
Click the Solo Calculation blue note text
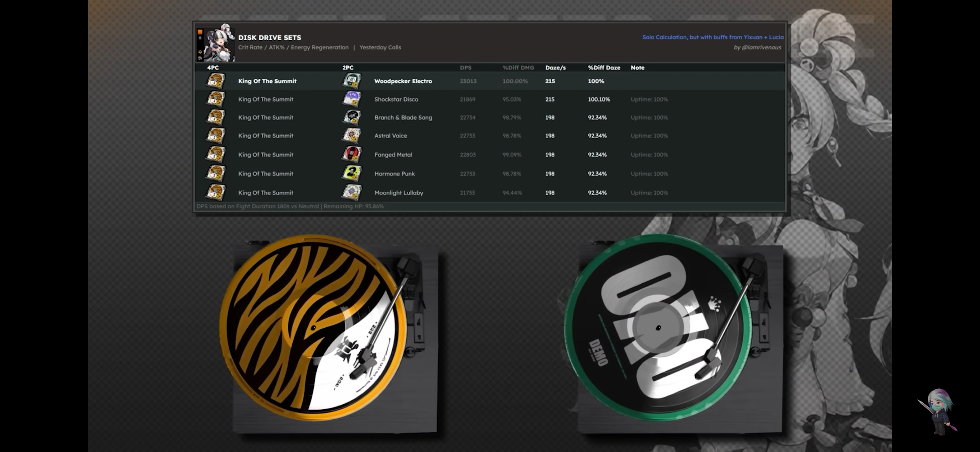[x=712, y=37]
